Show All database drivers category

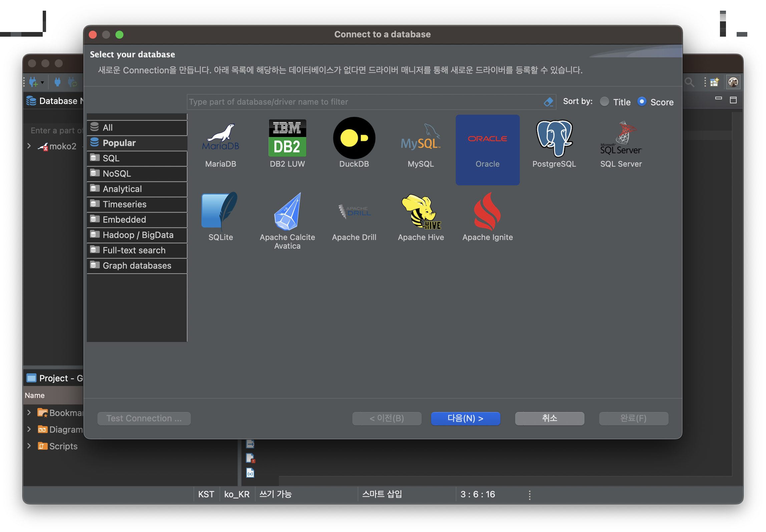coord(107,128)
